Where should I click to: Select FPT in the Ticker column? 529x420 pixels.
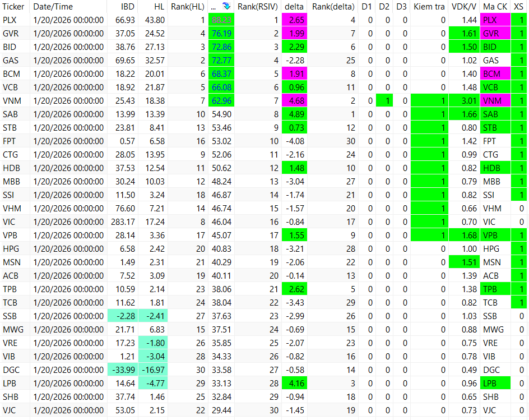click(x=9, y=141)
